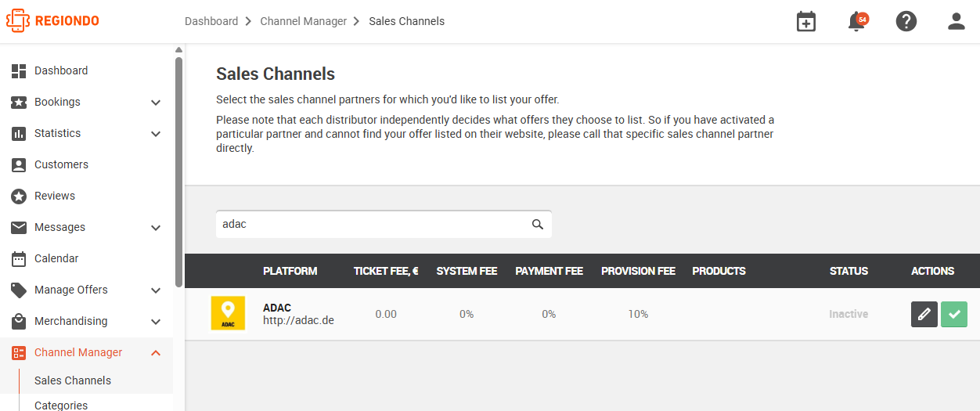Click the ACTIONS column header
Viewport: 980px width, 411px height.
(932, 271)
